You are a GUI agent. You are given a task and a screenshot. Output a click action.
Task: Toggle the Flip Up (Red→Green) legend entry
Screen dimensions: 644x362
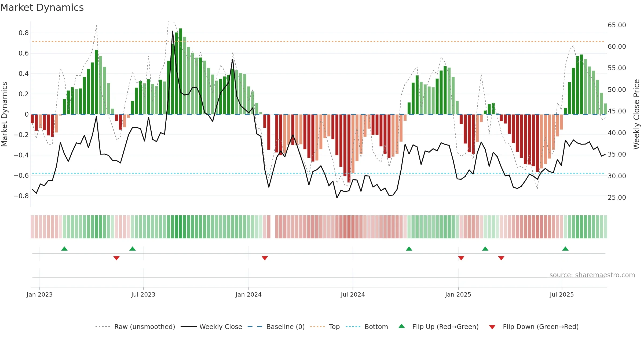[x=438, y=327]
